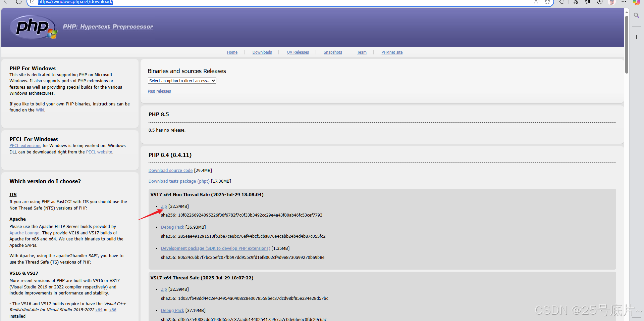
Task: Open the Wiki link in PHP For Windows
Action: point(40,110)
